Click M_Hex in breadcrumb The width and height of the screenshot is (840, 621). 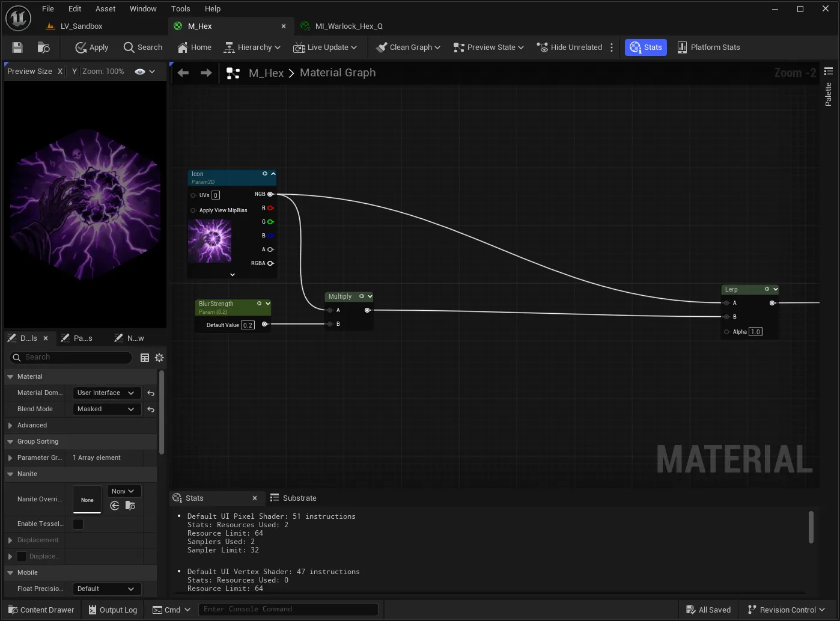pos(266,73)
